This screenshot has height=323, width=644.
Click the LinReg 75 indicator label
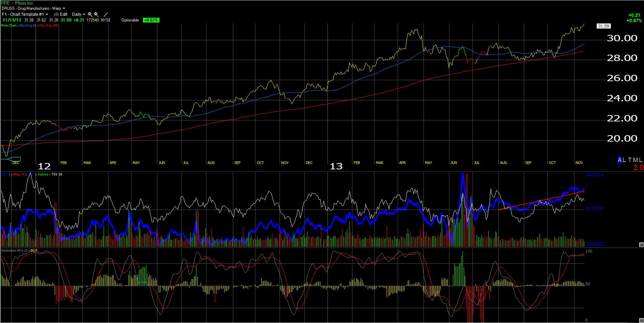18,174
